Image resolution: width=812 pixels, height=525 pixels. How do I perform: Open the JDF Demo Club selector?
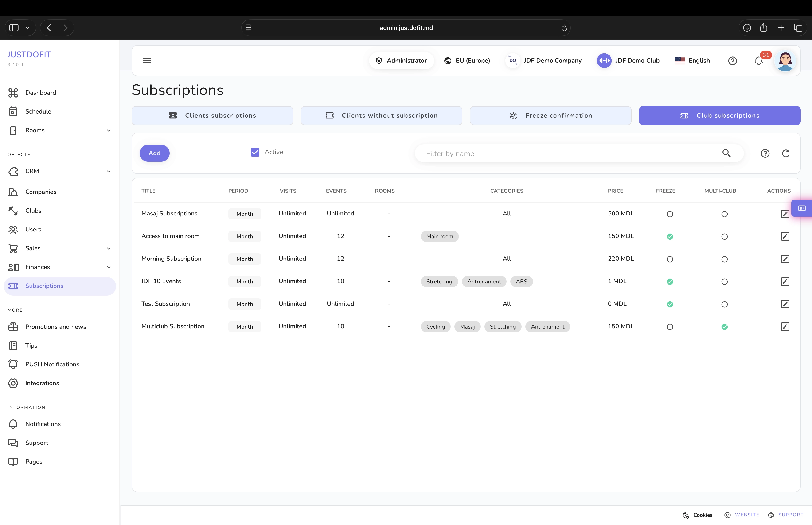click(x=628, y=60)
